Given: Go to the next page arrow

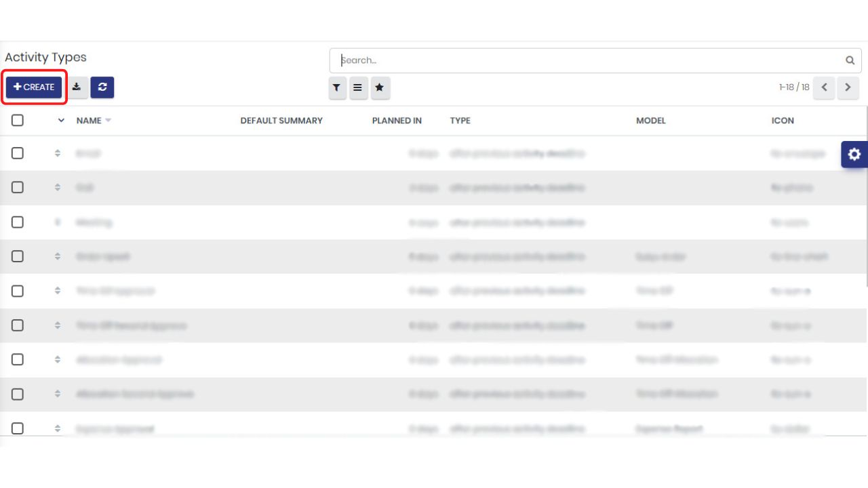Looking at the screenshot, I should (x=848, y=87).
